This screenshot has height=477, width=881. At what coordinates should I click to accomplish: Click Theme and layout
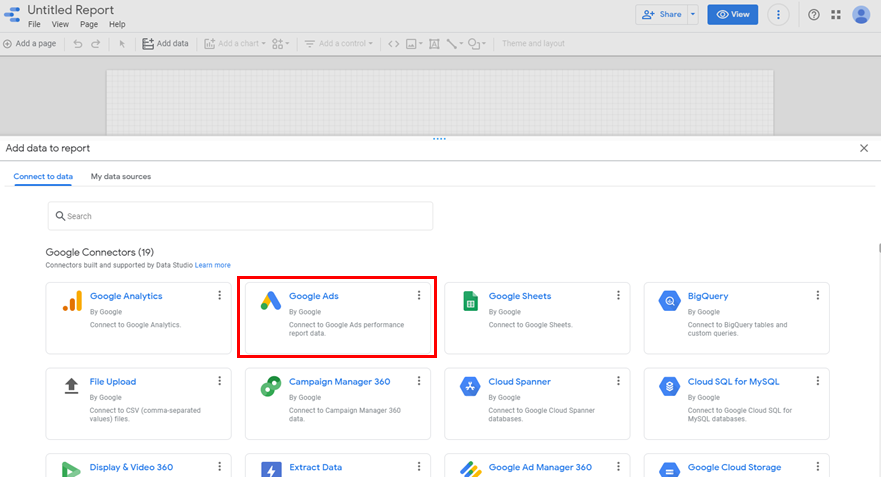click(x=533, y=43)
